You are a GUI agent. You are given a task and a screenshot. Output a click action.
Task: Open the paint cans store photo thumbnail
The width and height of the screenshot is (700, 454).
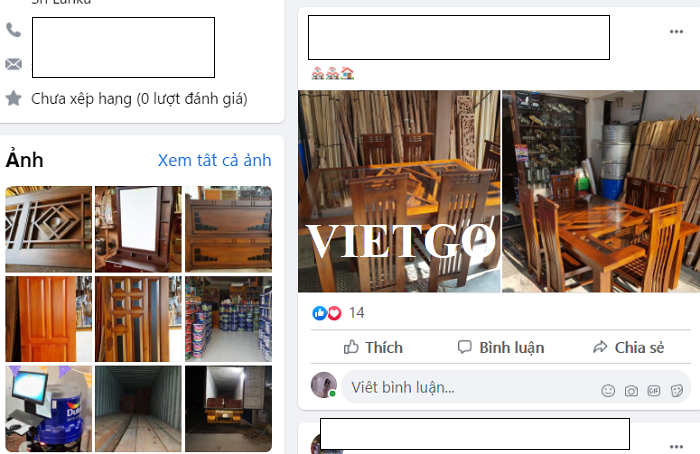[229, 319]
